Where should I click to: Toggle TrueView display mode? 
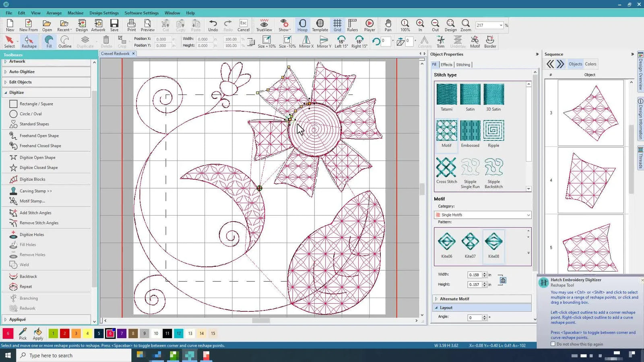pyautogui.click(x=264, y=25)
